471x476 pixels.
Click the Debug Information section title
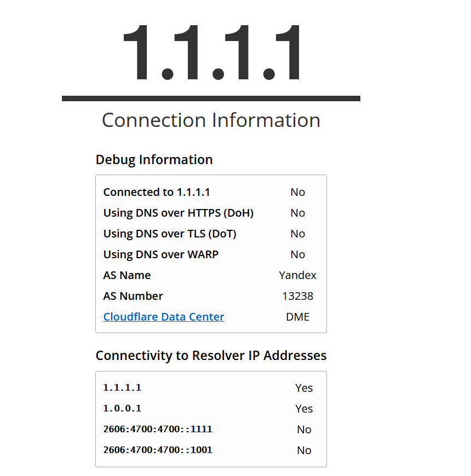coord(154,160)
